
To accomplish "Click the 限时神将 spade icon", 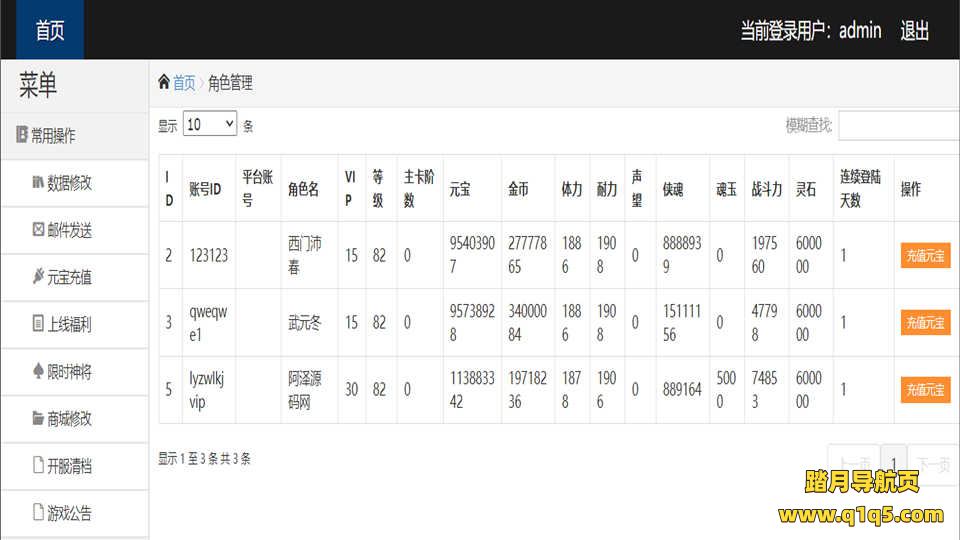I will 38,371.
